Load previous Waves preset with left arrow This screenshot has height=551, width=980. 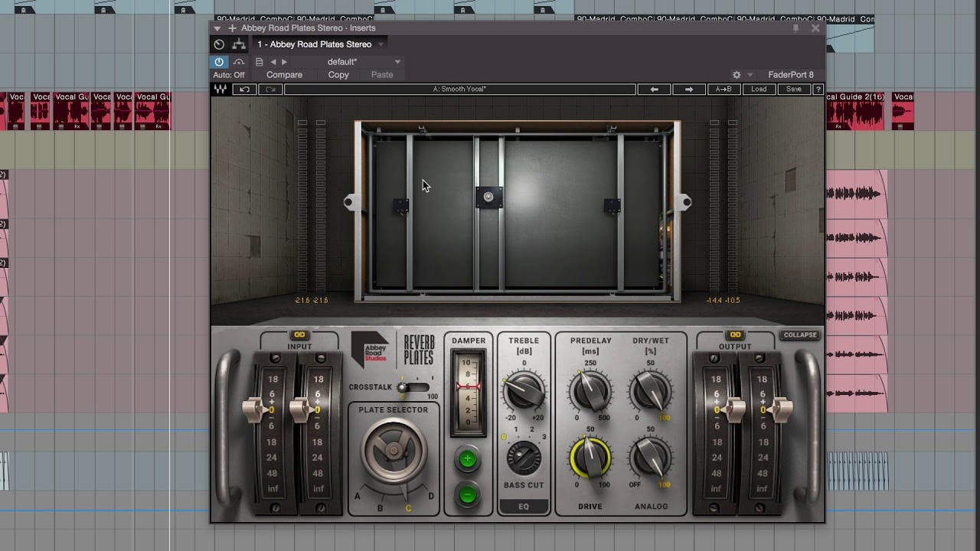[655, 90]
